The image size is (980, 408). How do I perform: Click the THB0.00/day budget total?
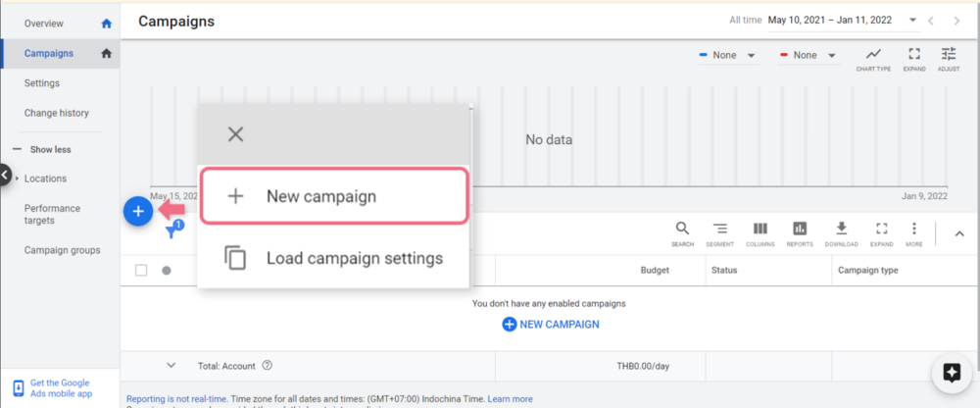(x=643, y=366)
